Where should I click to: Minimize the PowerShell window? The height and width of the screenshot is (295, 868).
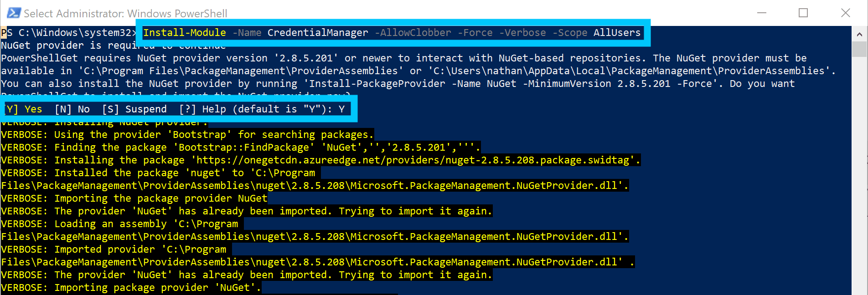tap(762, 13)
